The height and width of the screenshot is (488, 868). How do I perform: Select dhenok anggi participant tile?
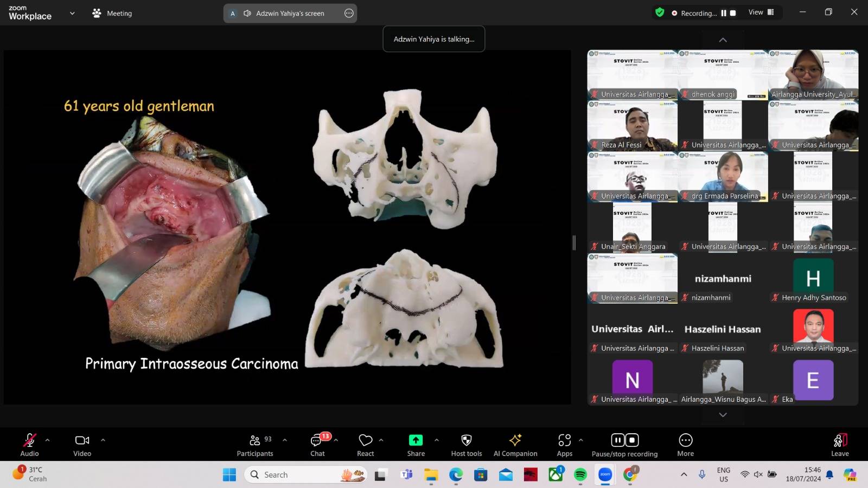click(723, 75)
